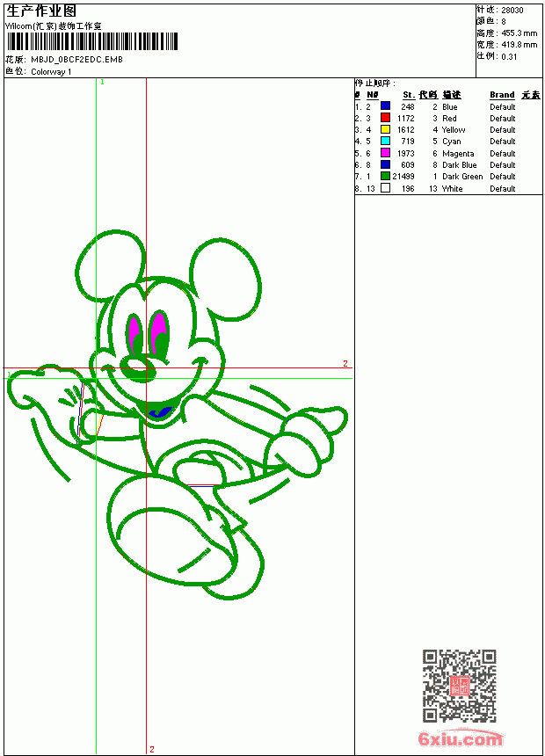The width and height of the screenshot is (545, 756).
Task: Select the 'Magenta' description text
Action: [x=458, y=153]
